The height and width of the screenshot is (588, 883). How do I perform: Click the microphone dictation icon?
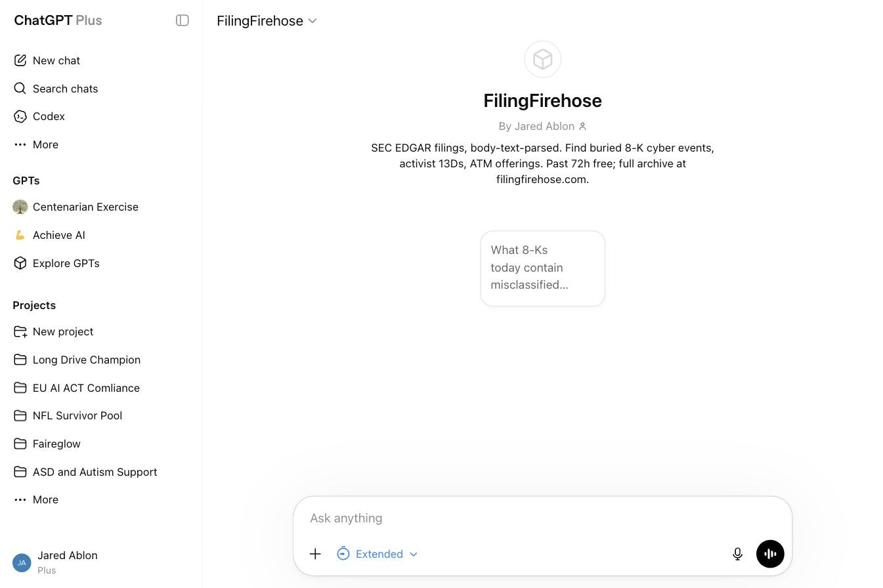737,554
